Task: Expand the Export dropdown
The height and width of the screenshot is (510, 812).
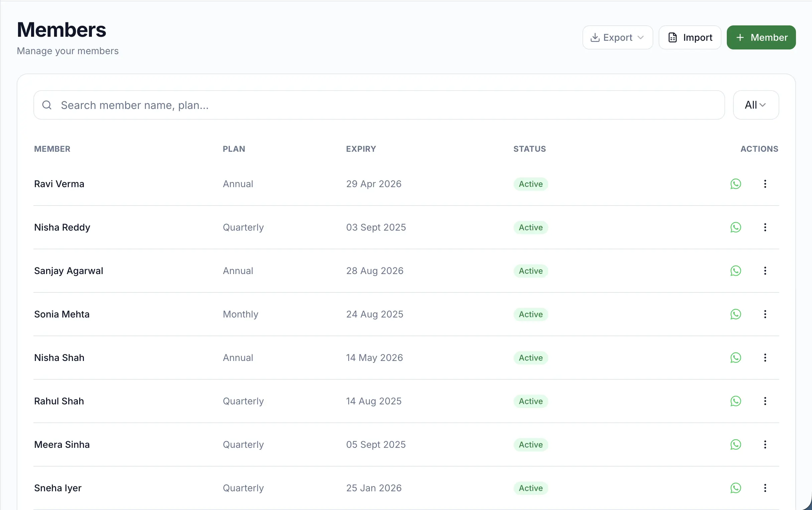Action: click(x=618, y=37)
